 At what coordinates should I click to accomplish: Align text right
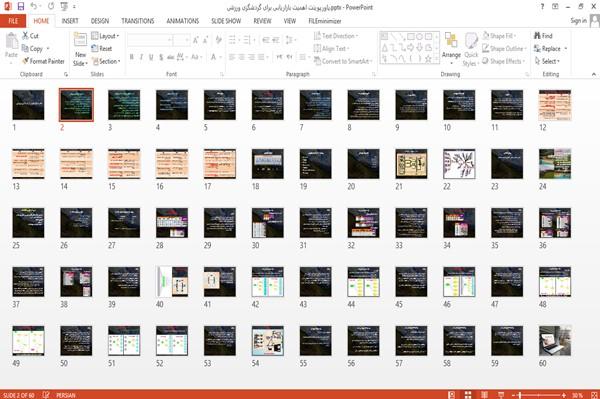[x=251, y=57]
